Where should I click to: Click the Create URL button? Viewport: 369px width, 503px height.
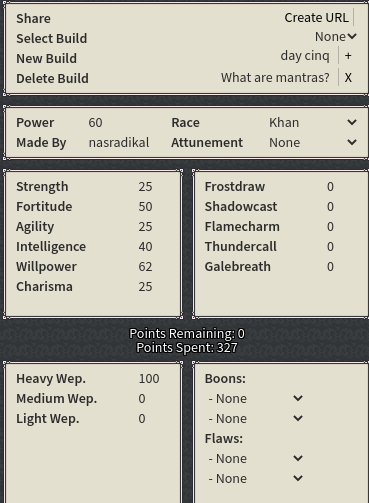pos(316,18)
